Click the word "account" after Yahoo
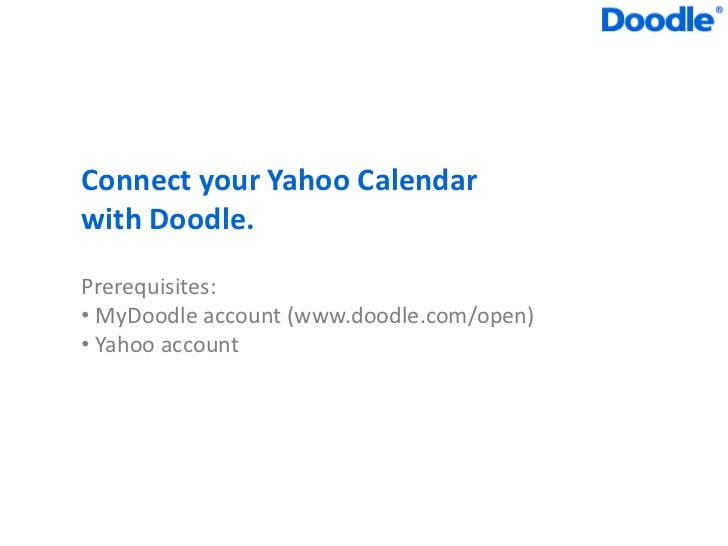Screen dimensions: 728x546 200,345
